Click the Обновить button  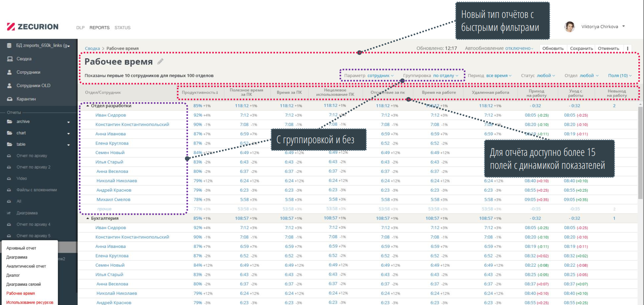coord(553,48)
